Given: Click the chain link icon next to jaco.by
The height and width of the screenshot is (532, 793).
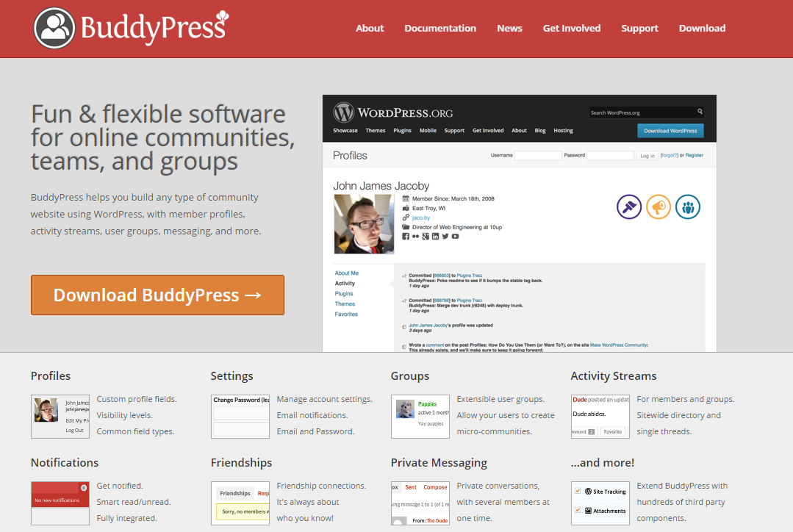Looking at the screenshot, I should click(406, 218).
